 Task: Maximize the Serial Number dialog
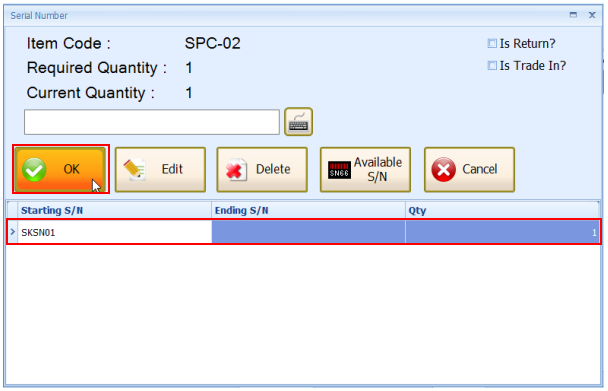click(573, 15)
